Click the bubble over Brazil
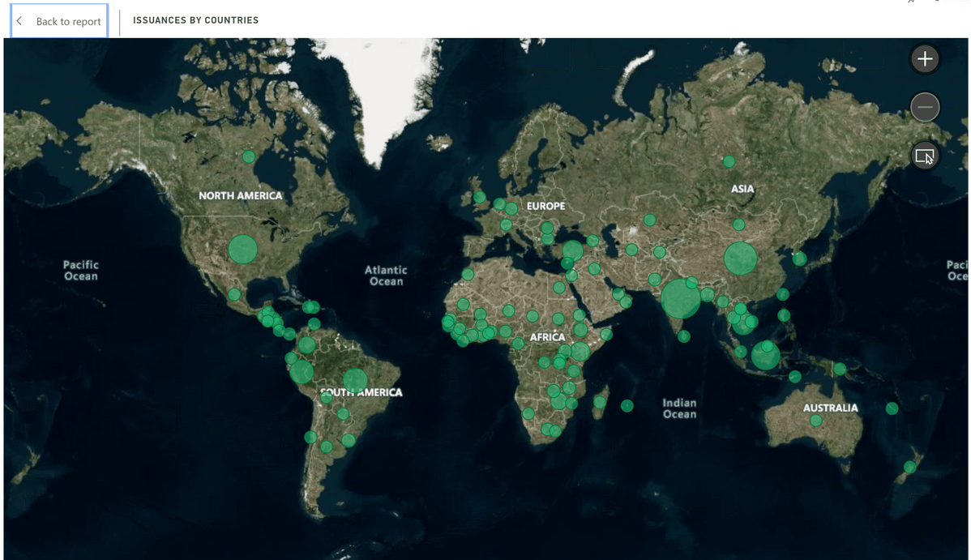 [355, 380]
